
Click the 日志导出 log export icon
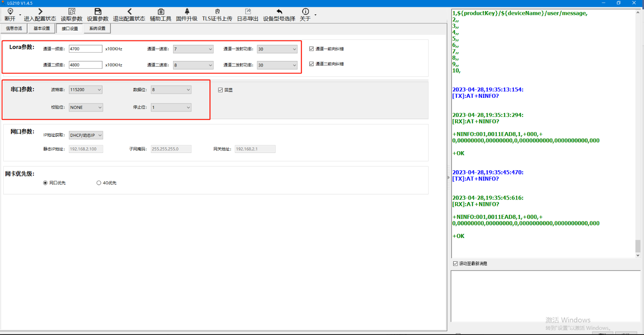tap(248, 11)
